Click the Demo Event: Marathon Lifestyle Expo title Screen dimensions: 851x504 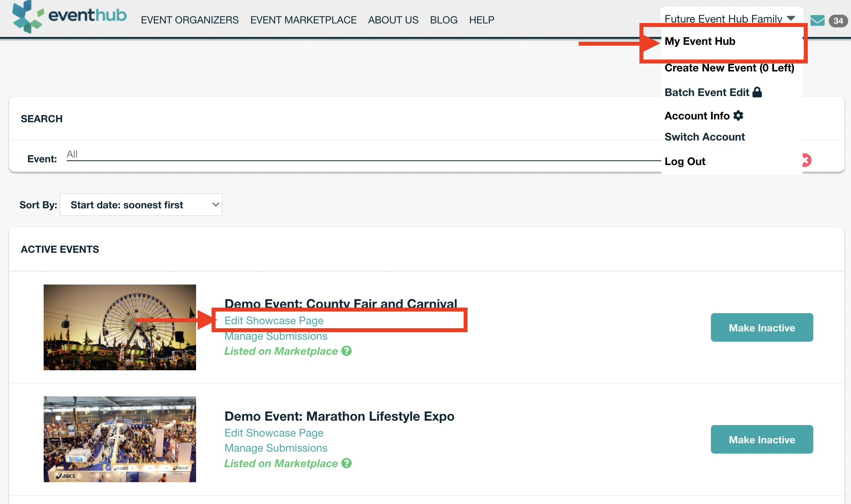tap(339, 416)
